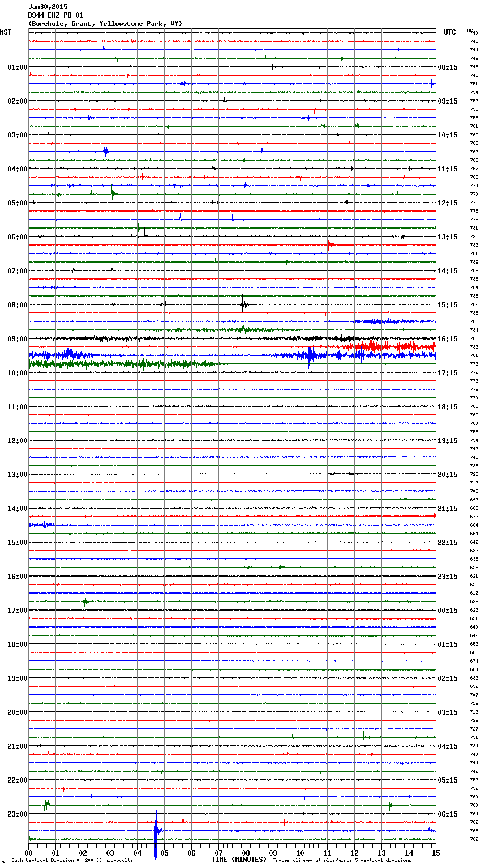Click the DC offset value "664"

(x=474, y=525)
